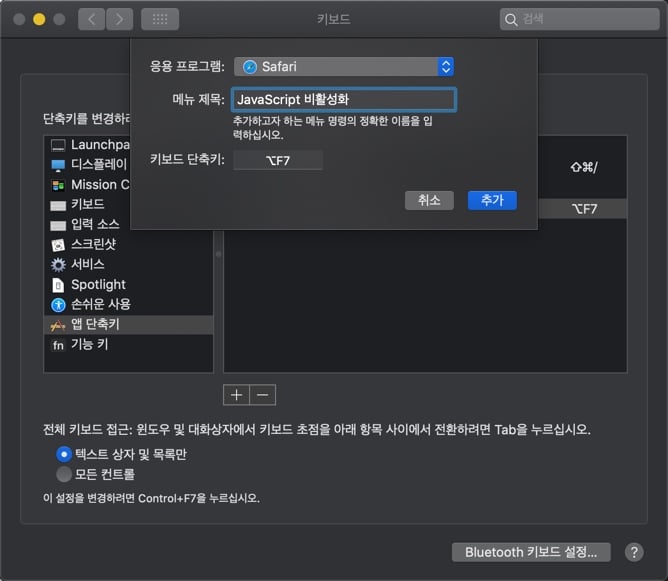Add a shortcut with the plus button
This screenshot has height=581, width=668.
pyautogui.click(x=236, y=395)
